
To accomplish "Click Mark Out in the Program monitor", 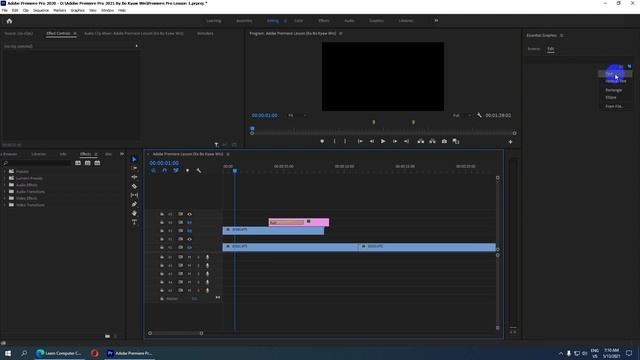I will (345, 141).
